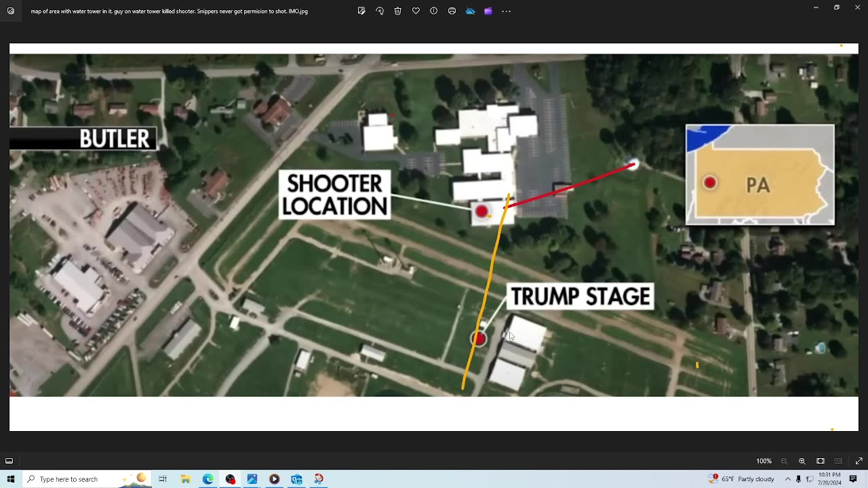Zoom out with the minus magnifier

click(x=785, y=461)
